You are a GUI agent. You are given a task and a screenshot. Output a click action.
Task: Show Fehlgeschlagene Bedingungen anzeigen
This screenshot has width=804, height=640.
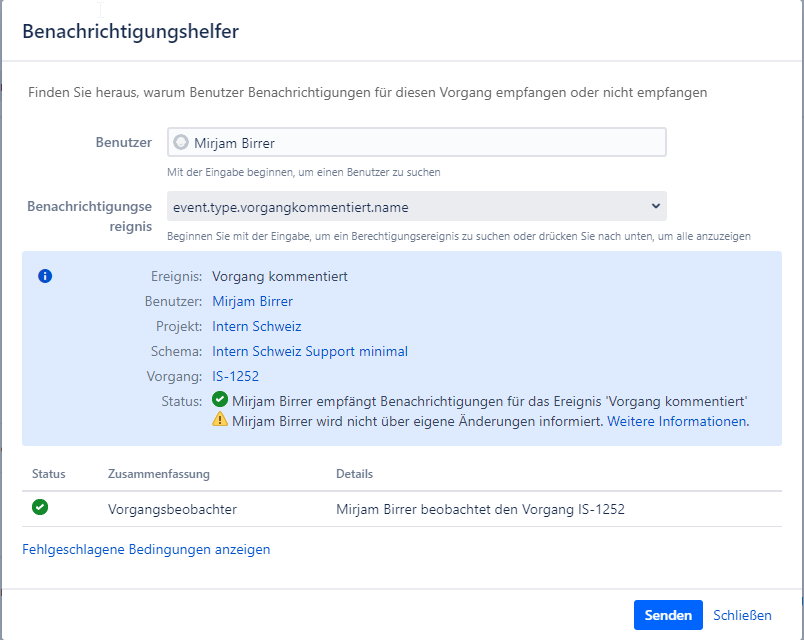point(146,549)
